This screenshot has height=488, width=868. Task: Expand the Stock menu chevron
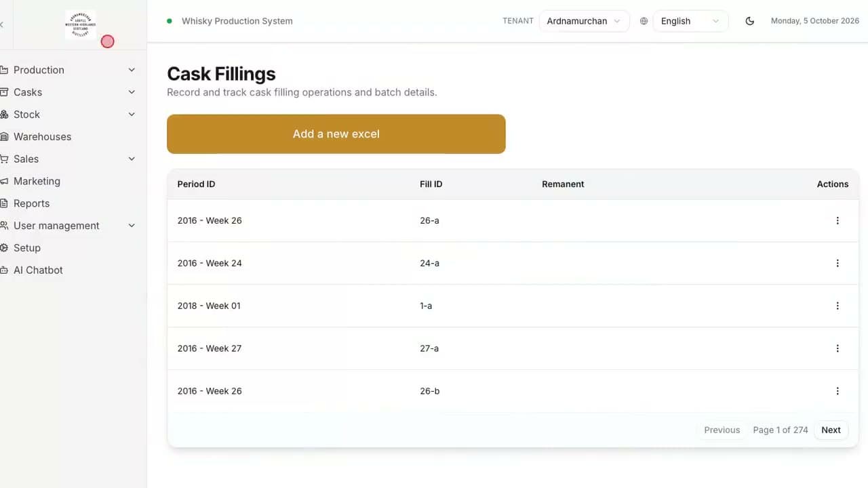pos(132,115)
